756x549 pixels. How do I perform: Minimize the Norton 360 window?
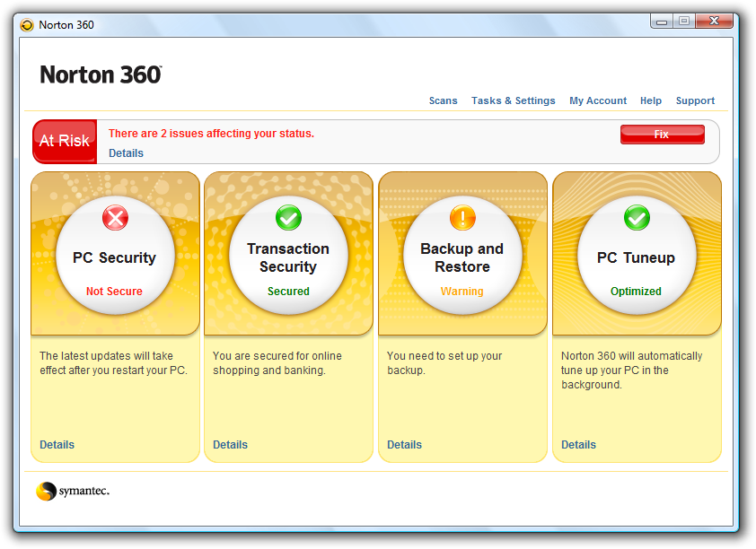[662, 22]
